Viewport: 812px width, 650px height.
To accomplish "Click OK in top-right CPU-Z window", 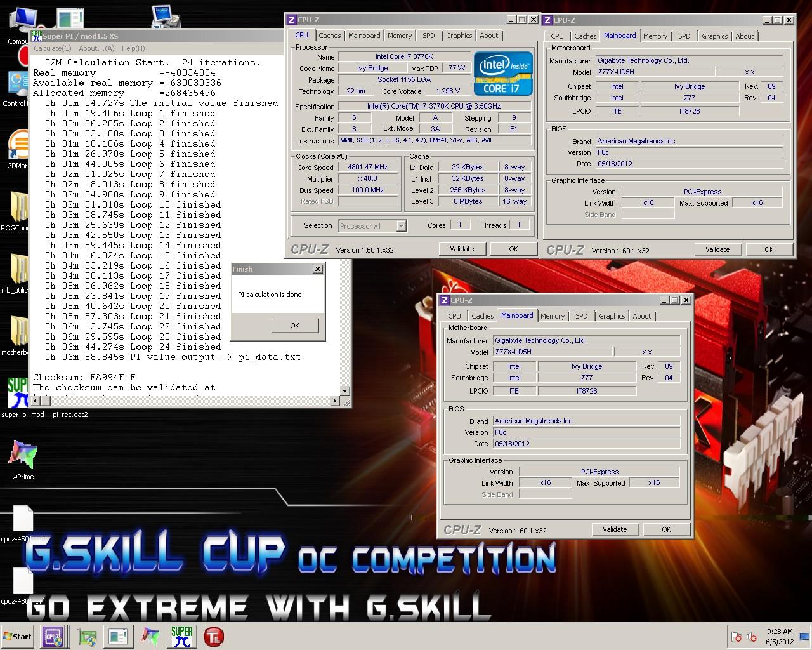I will (769, 249).
